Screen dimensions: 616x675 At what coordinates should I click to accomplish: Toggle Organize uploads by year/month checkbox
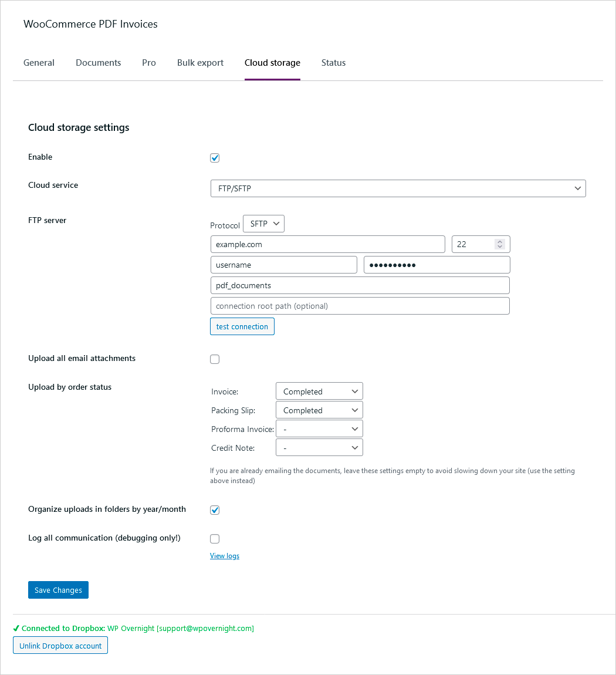[x=215, y=510]
